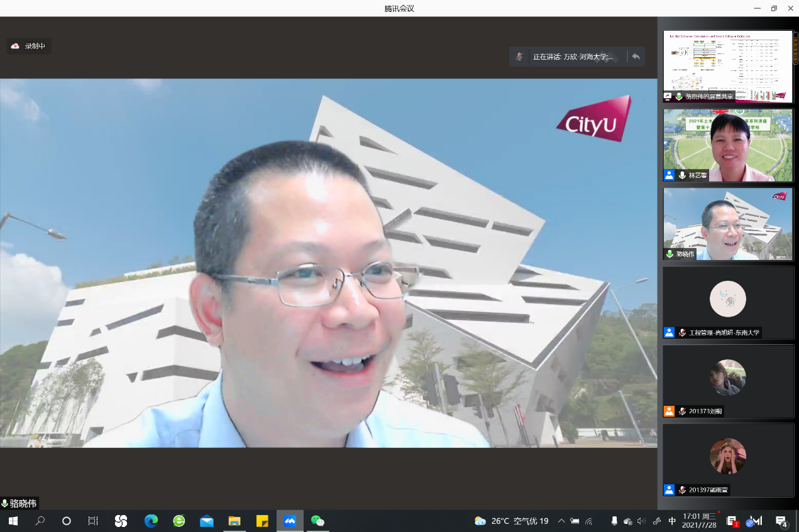Toggle the 中 input method indicator

click(672, 521)
